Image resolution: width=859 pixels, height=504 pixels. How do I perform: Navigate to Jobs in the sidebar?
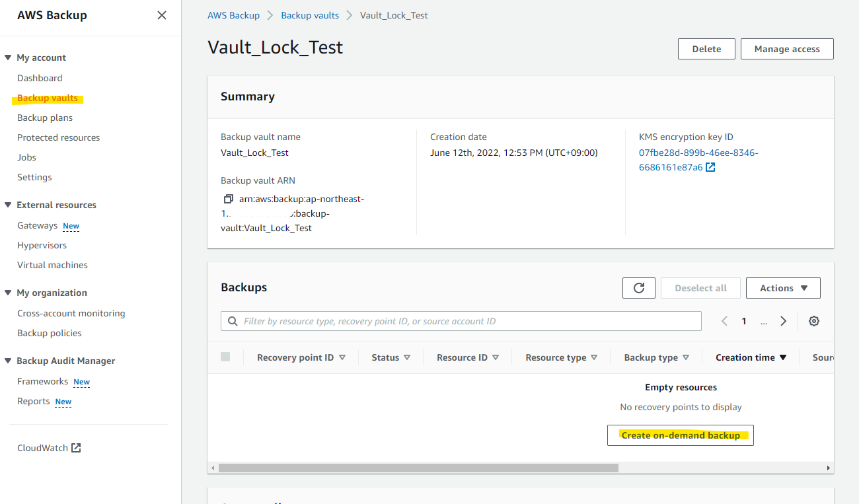26,157
